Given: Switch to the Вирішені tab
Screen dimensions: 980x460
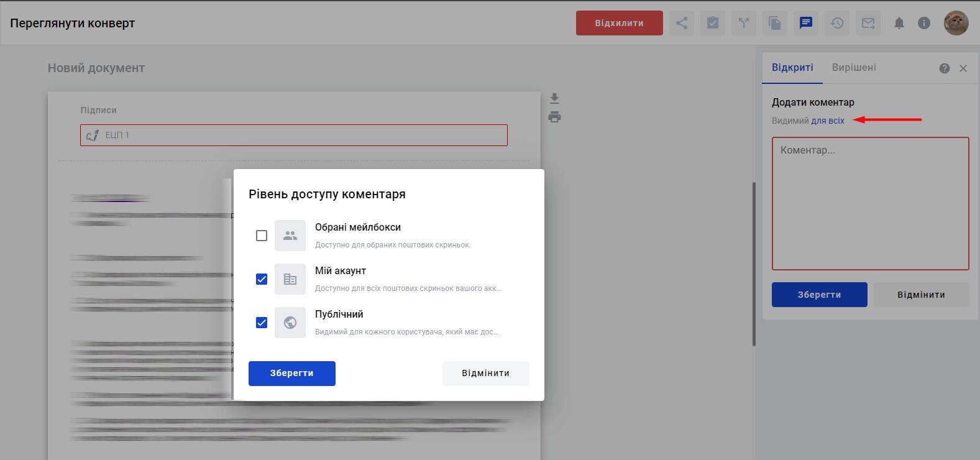Looking at the screenshot, I should pyautogui.click(x=854, y=67).
